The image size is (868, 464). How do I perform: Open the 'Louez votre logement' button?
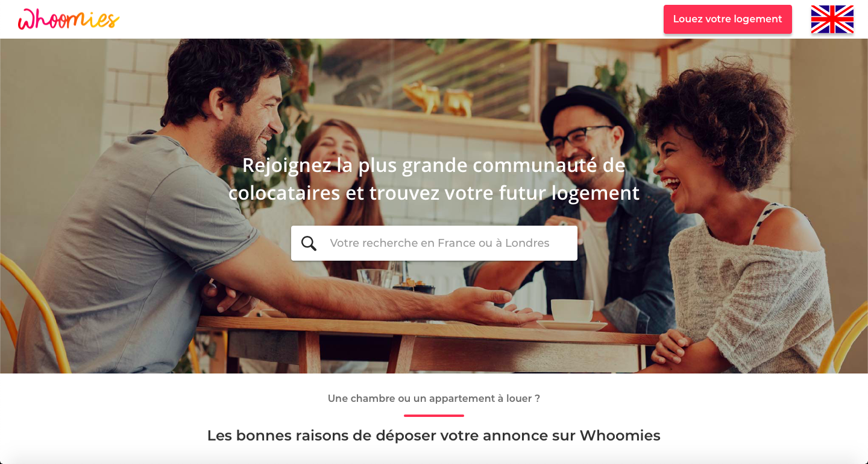728,19
